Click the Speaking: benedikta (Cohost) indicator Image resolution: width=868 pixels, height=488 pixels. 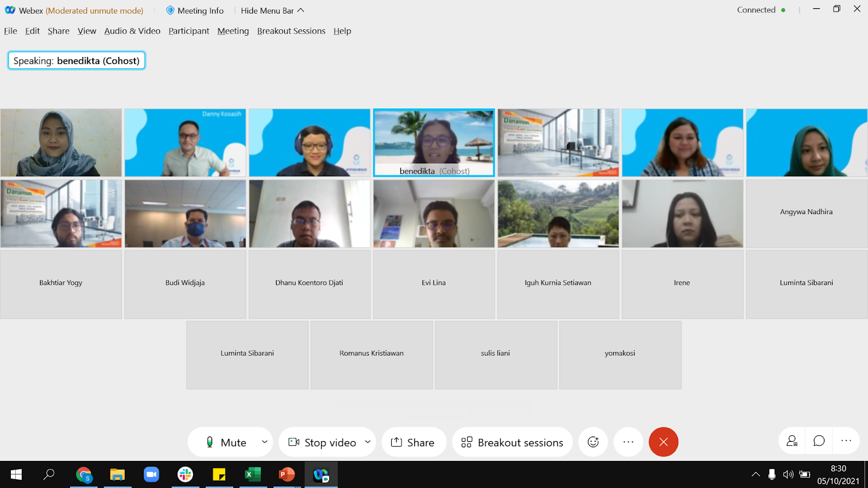76,61
